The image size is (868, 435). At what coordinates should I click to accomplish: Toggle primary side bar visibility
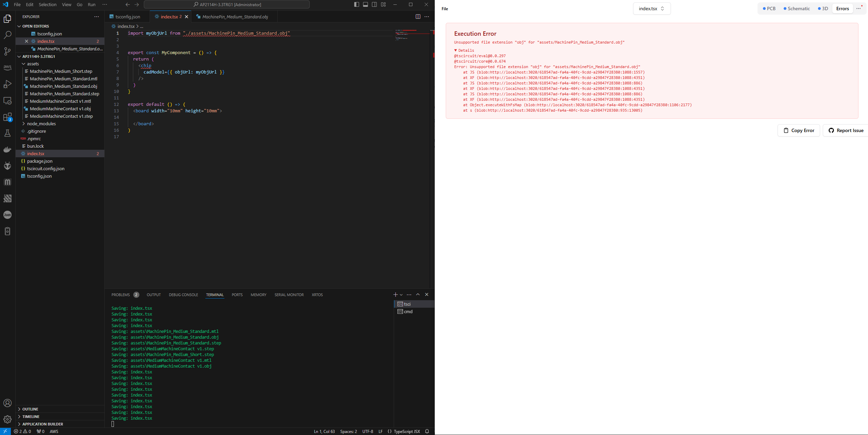click(356, 4)
